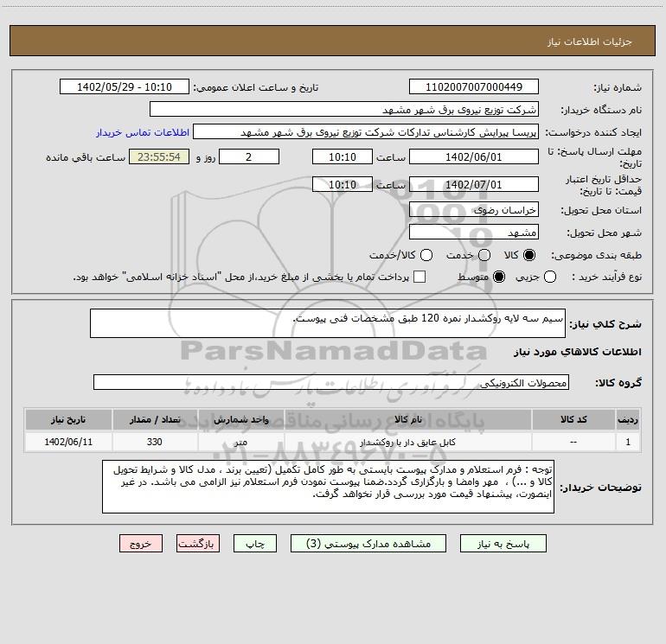Click the تعداد / مقدار column header
Screen dimensions: 666x644
155,420
